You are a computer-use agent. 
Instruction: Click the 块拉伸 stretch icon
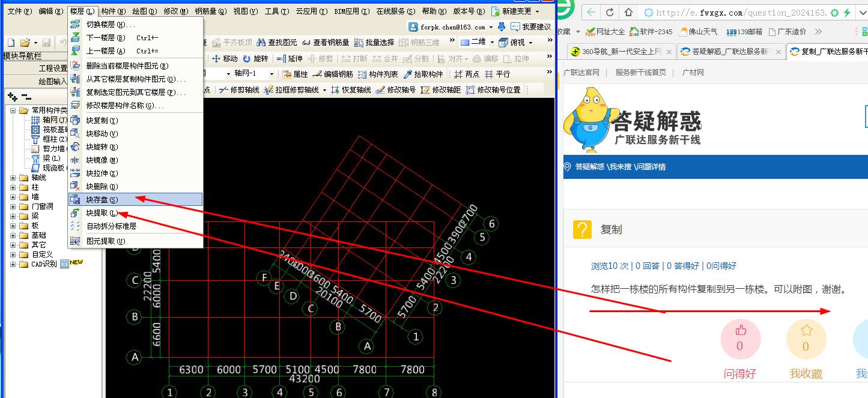pyautogui.click(x=75, y=173)
